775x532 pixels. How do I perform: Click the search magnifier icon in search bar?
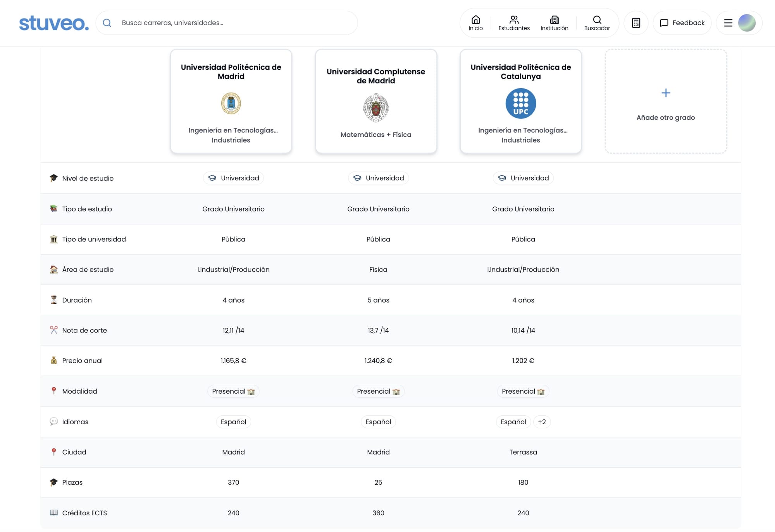pyautogui.click(x=107, y=23)
